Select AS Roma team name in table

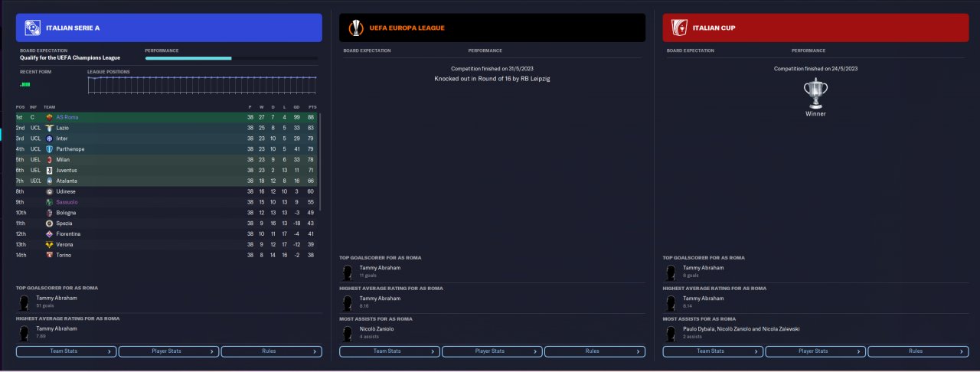(67, 117)
